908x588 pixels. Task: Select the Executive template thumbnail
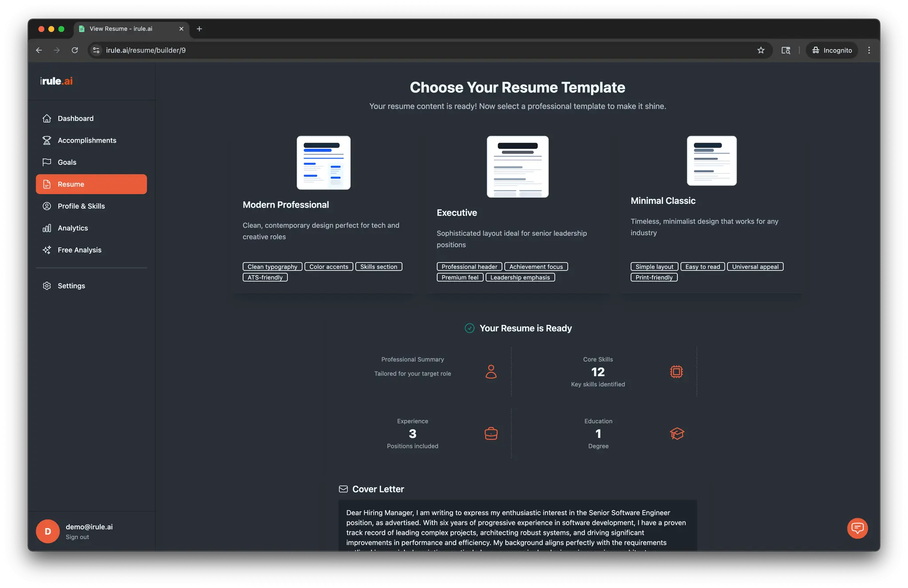click(517, 167)
